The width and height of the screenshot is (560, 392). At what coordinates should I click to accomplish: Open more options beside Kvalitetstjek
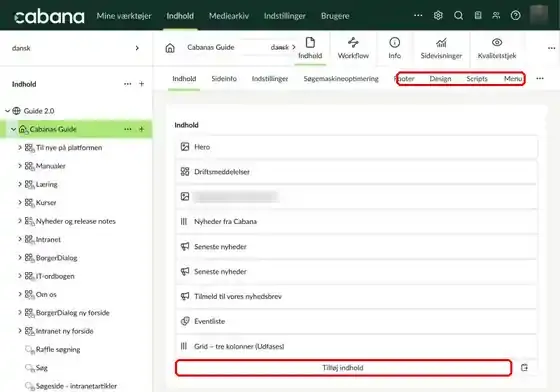551,48
